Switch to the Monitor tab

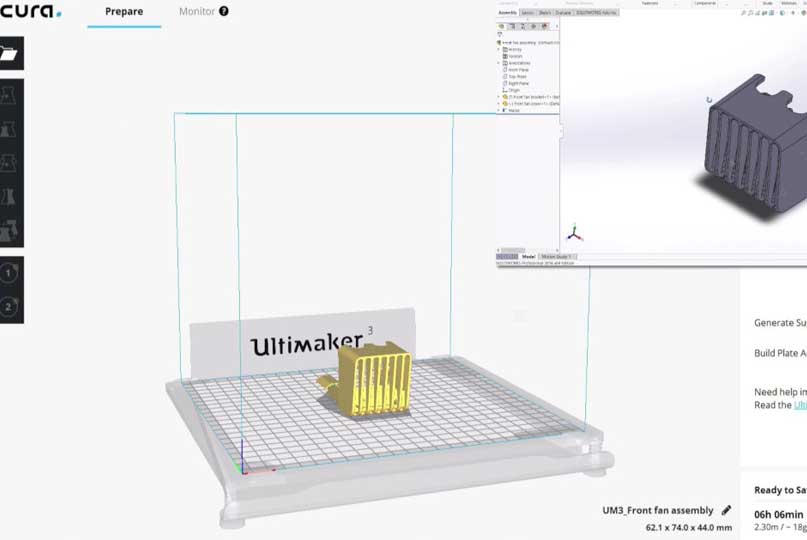pyautogui.click(x=197, y=11)
